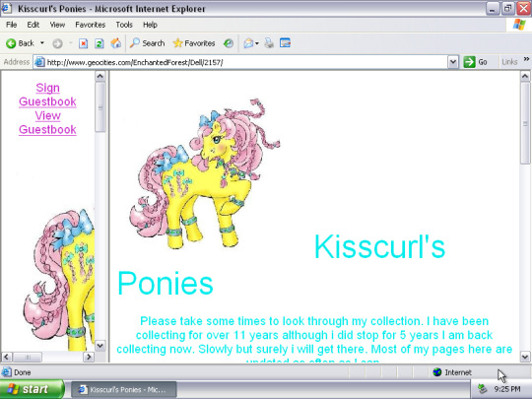Click left frame scroll up arrow

(x=100, y=76)
